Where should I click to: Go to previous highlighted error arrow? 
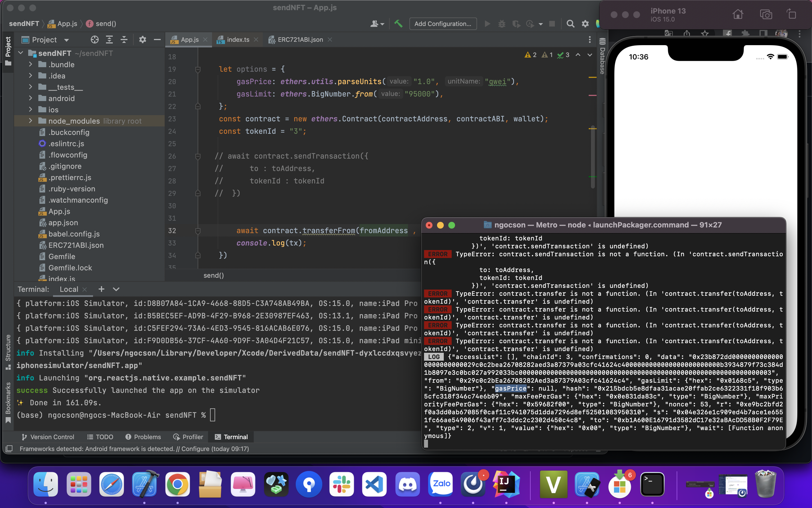pos(578,55)
